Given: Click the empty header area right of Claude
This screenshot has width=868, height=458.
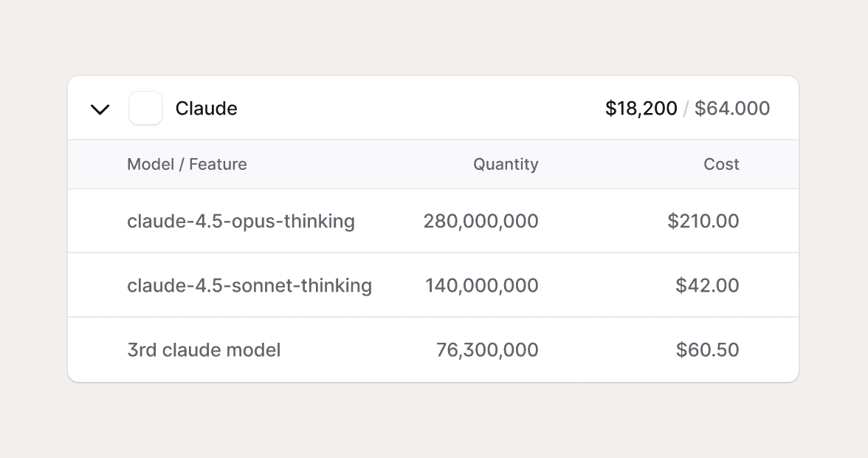Looking at the screenshot, I should point(421,109).
